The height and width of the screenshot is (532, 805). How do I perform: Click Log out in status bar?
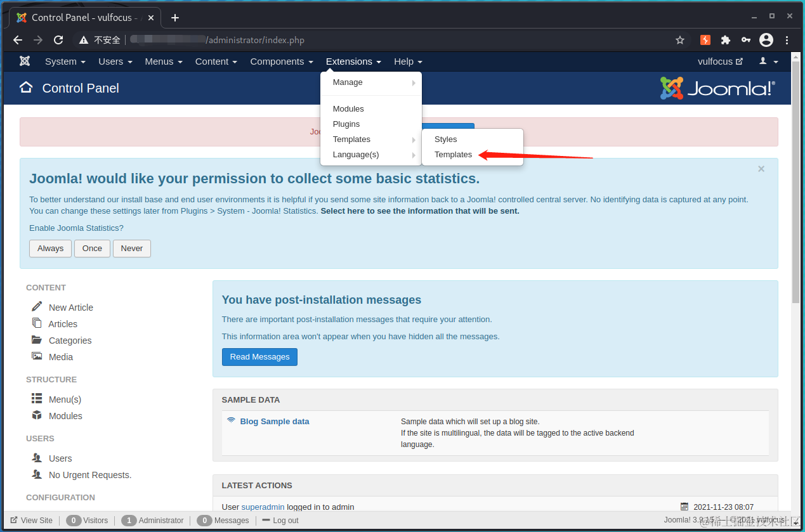pyautogui.click(x=280, y=521)
